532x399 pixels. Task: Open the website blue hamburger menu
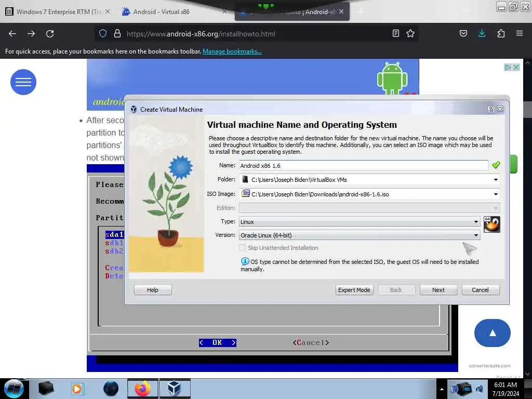pos(23,82)
